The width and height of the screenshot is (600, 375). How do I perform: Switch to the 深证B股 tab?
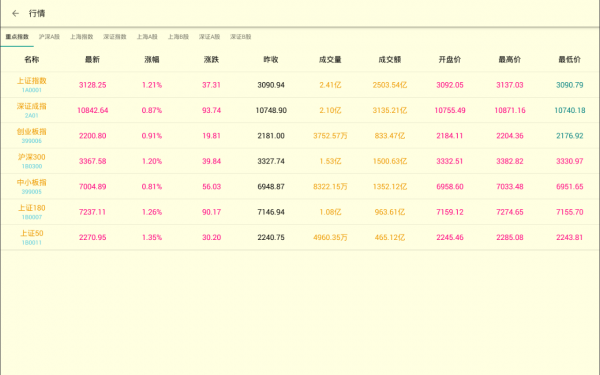click(x=241, y=37)
